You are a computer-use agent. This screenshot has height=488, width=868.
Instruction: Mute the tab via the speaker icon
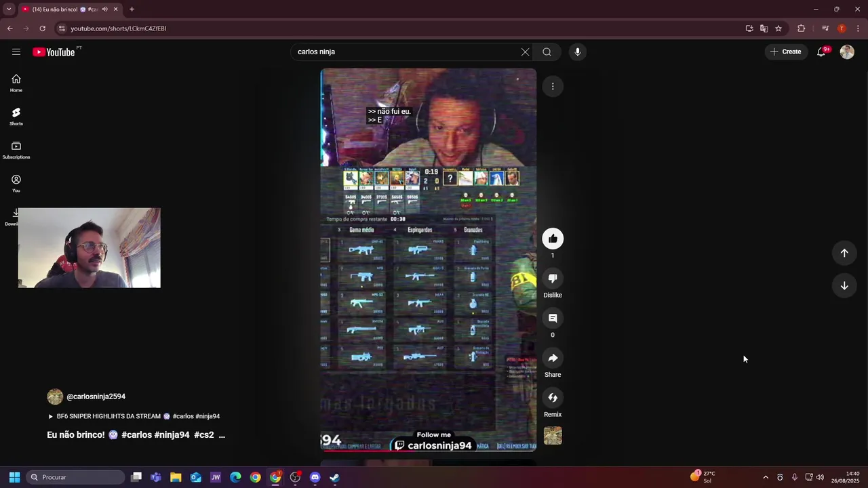pos(104,9)
